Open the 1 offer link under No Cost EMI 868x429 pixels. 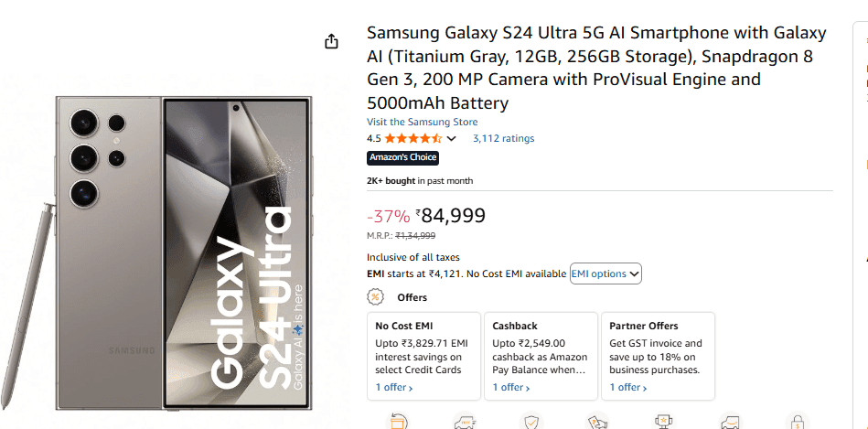click(394, 388)
